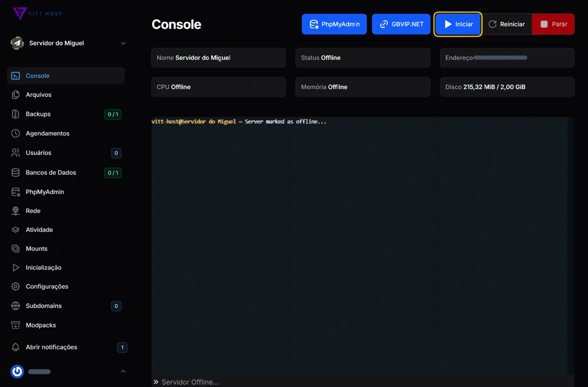
Task: Click the Configurações gear icon
Action: click(x=15, y=286)
